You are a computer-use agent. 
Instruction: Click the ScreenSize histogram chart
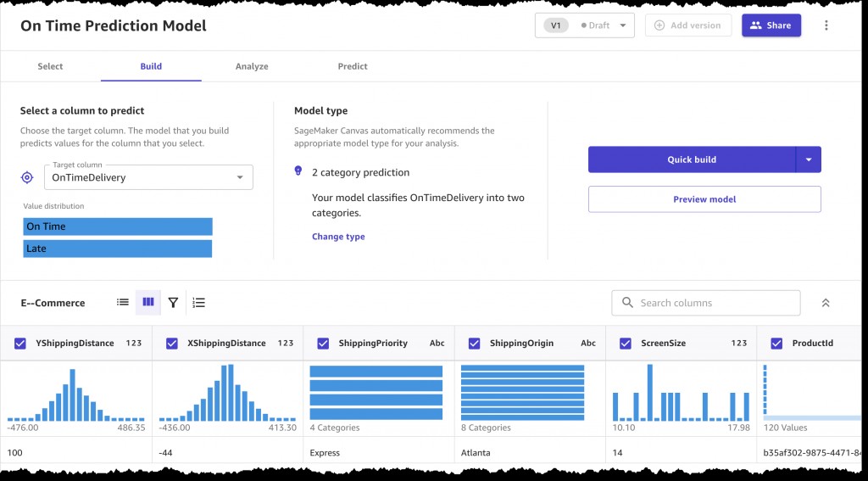click(681, 392)
